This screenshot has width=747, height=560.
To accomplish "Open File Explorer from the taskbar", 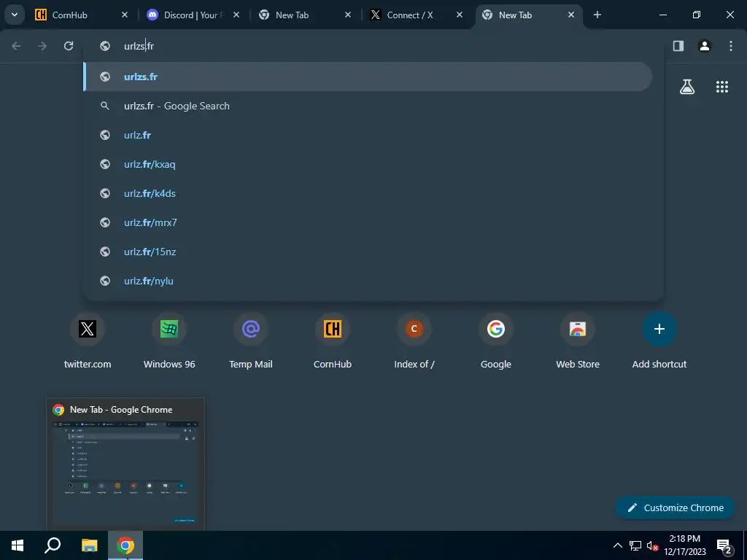I will [x=89, y=545].
